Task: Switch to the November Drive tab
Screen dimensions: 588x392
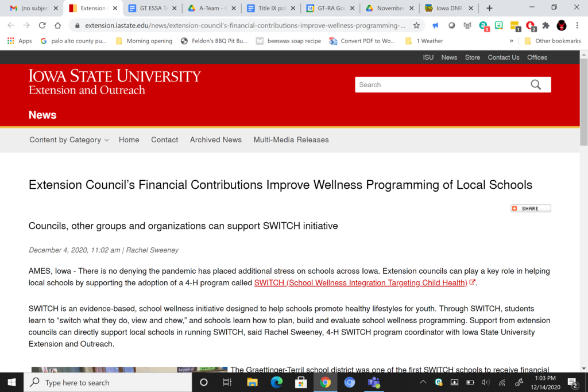Action: (390, 8)
